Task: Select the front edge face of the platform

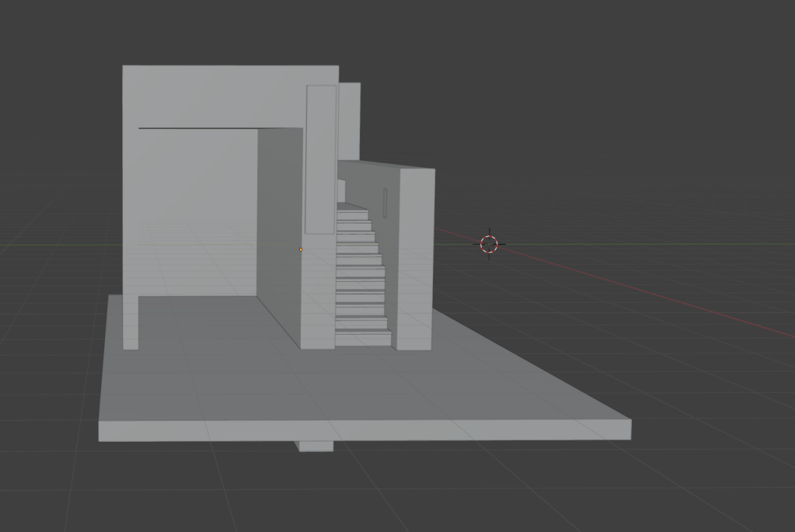Action: tap(364, 430)
